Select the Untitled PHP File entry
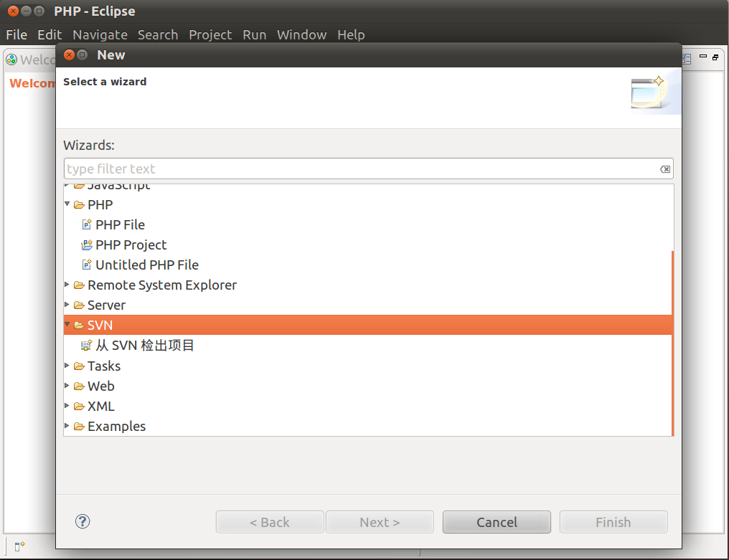Viewport: 729px width, 560px height. click(x=147, y=265)
